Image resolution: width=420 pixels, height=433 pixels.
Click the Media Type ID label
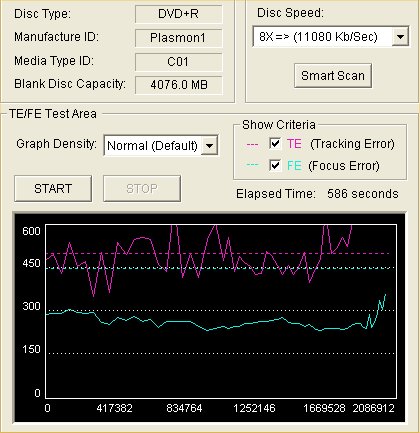(54, 61)
